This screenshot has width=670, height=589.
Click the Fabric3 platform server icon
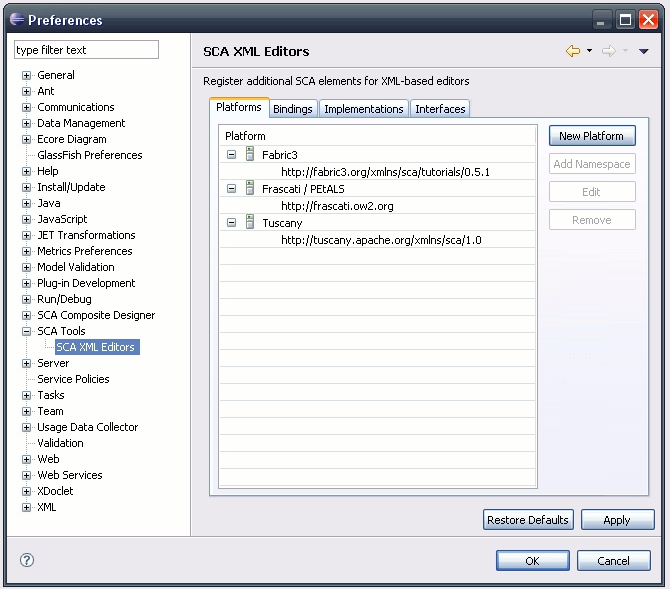coord(250,154)
